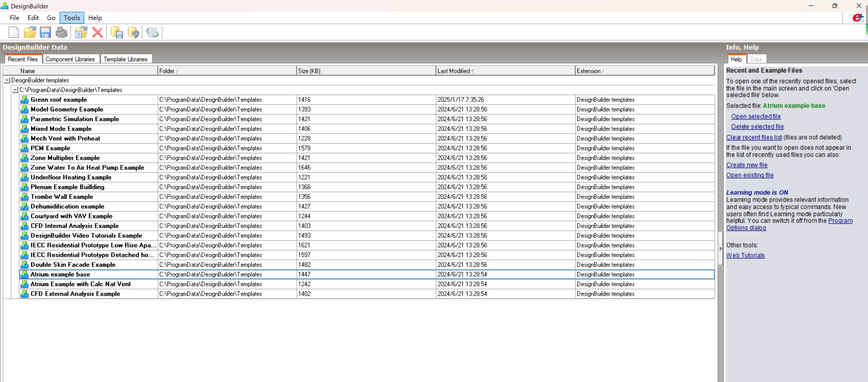The width and height of the screenshot is (868, 382).
Task: Select the Mech Vent with Preheat row
Action: [367, 138]
